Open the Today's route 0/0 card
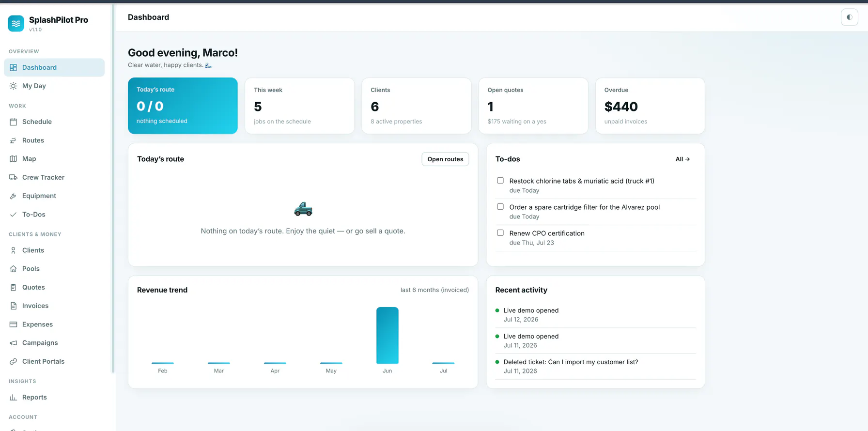 [183, 106]
